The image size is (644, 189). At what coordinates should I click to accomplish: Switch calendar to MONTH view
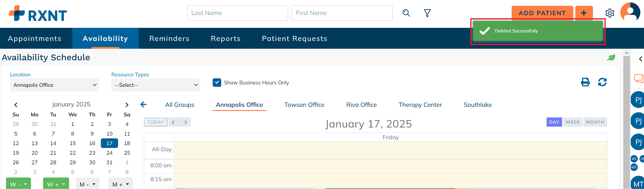pos(595,122)
